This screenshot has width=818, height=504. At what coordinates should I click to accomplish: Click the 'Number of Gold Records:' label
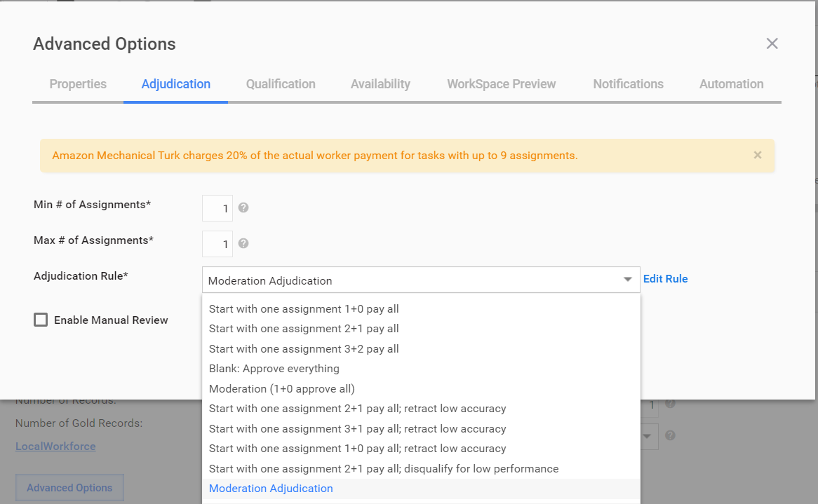79,423
